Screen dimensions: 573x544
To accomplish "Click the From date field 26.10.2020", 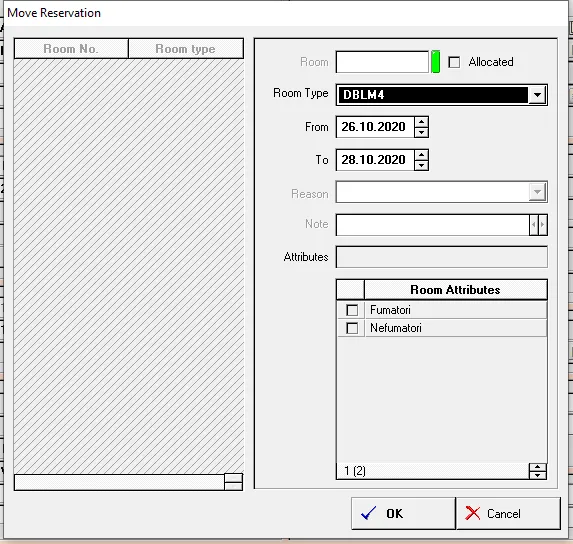I will click(x=375, y=127).
